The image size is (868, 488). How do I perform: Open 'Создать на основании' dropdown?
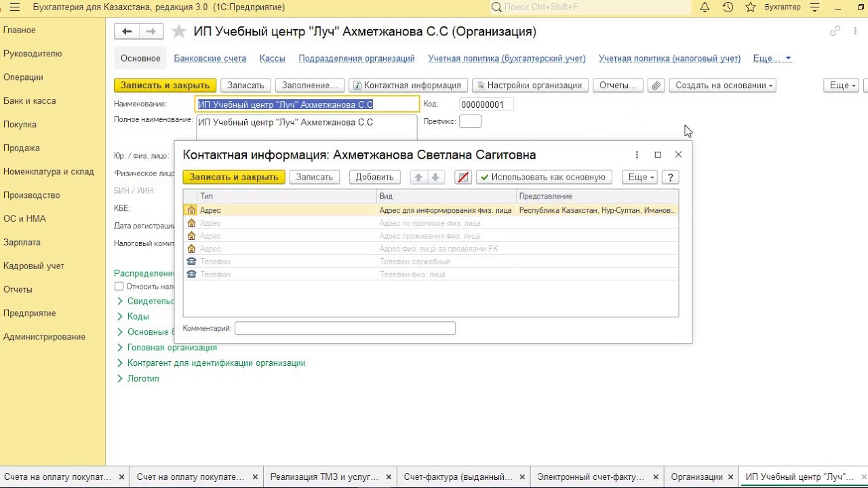pyautogui.click(x=724, y=85)
